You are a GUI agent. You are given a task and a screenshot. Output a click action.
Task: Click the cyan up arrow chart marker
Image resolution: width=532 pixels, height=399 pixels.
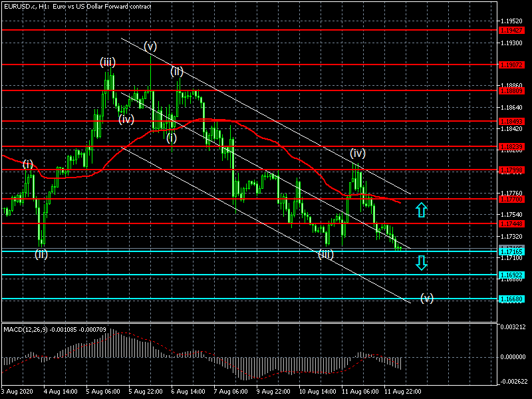421,209
